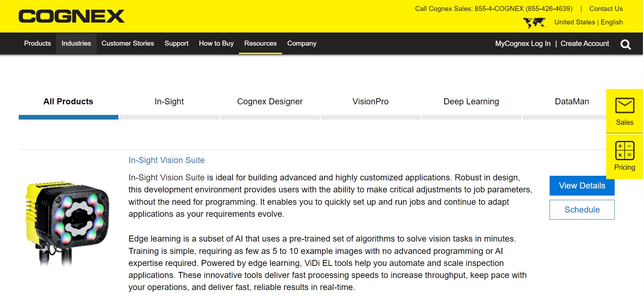The width and height of the screenshot is (644, 296).
Task: Switch to the Deep Learning tab
Action: [x=471, y=102]
